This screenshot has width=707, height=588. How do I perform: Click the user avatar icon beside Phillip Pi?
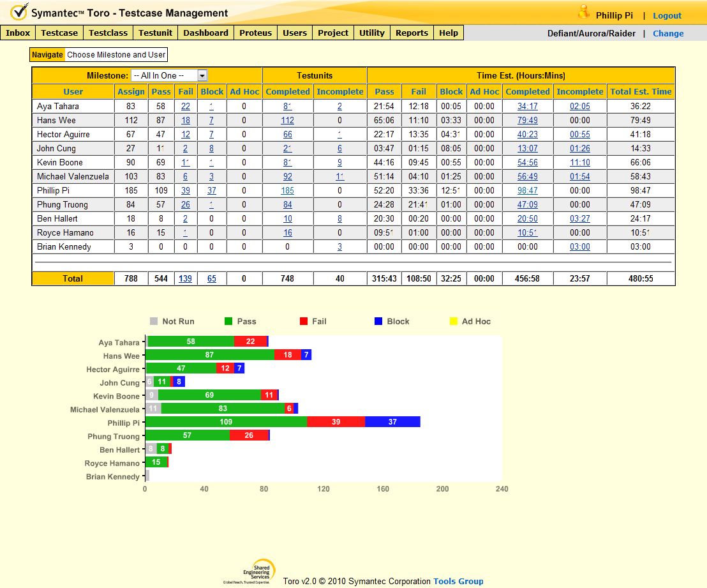point(583,12)
